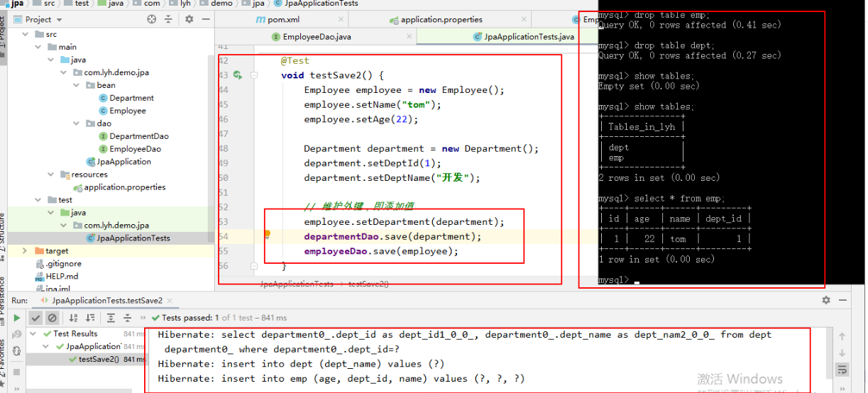This screenshot has width=868, height=393.
Task: Toggle soft-wrap in console output
Action: click(842, 370)
